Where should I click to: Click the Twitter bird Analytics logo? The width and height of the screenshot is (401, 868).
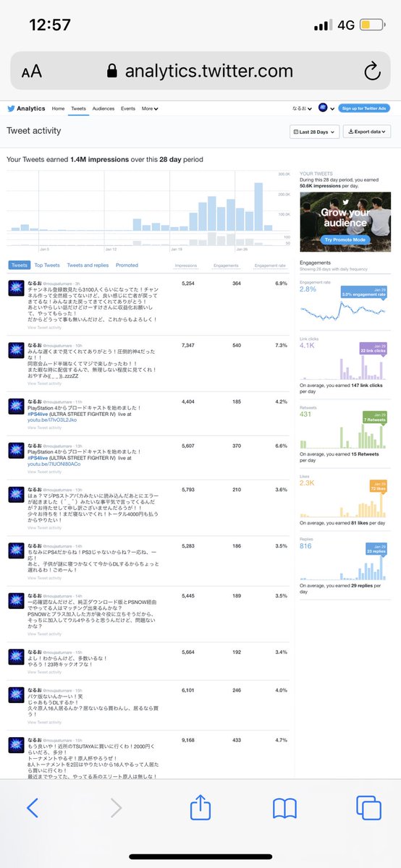(26, 109)
